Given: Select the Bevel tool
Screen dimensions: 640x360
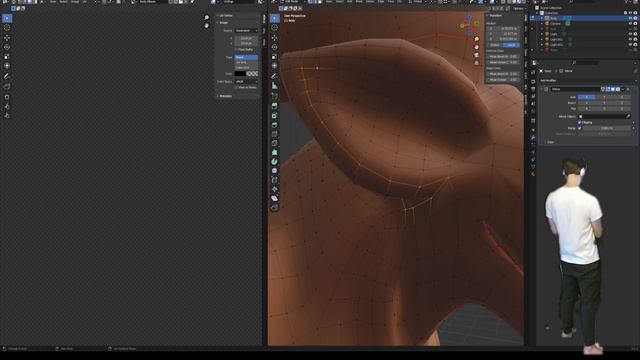Looking at the screenshot, I should click(275, 125).
